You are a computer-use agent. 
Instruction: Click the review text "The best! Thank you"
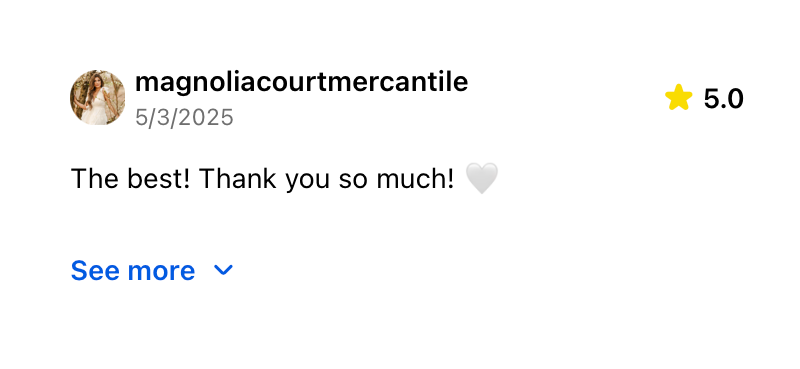coord(199,179)
